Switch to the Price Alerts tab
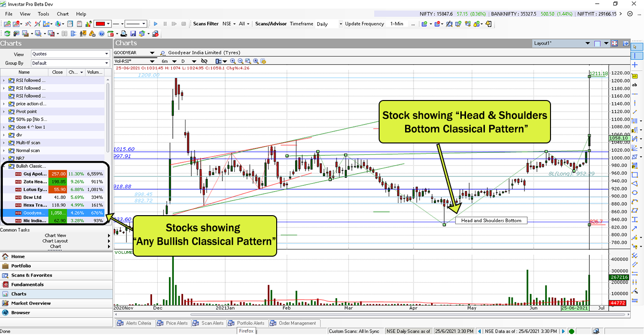This screenshot has height=335, width=644. tap(173, 323)
